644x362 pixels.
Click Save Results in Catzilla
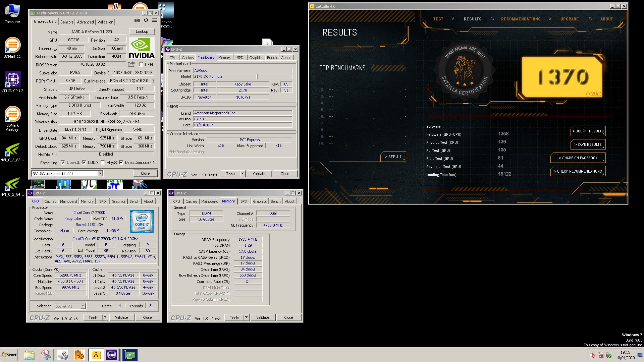[x=588, y=144]
